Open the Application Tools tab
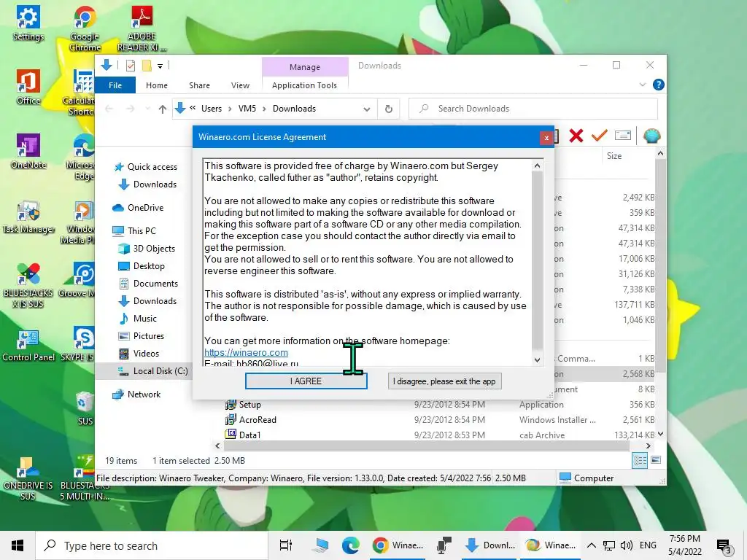The height and width of the screenshot is (560, 747). pos(304,85)
